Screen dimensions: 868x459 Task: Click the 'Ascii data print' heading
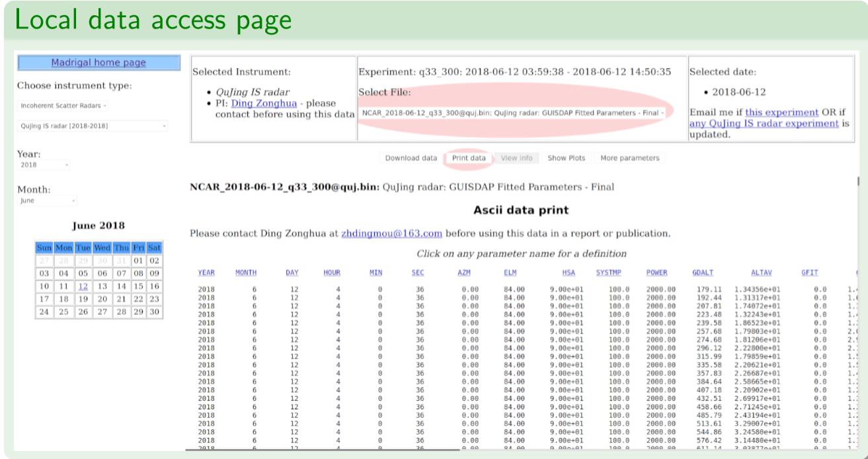coord(521,210)
